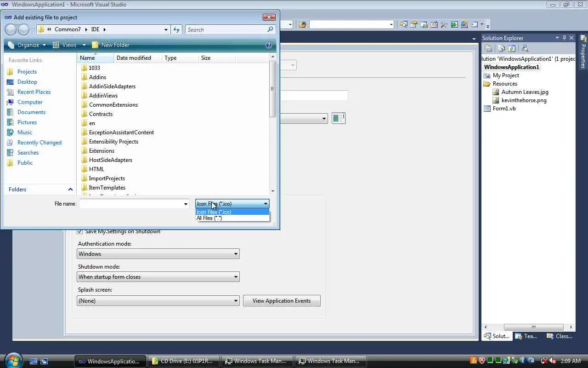Select the AddinSideAdapters folder
The height and width of the screenshot is (368, 588).
(x=112, y=86)
